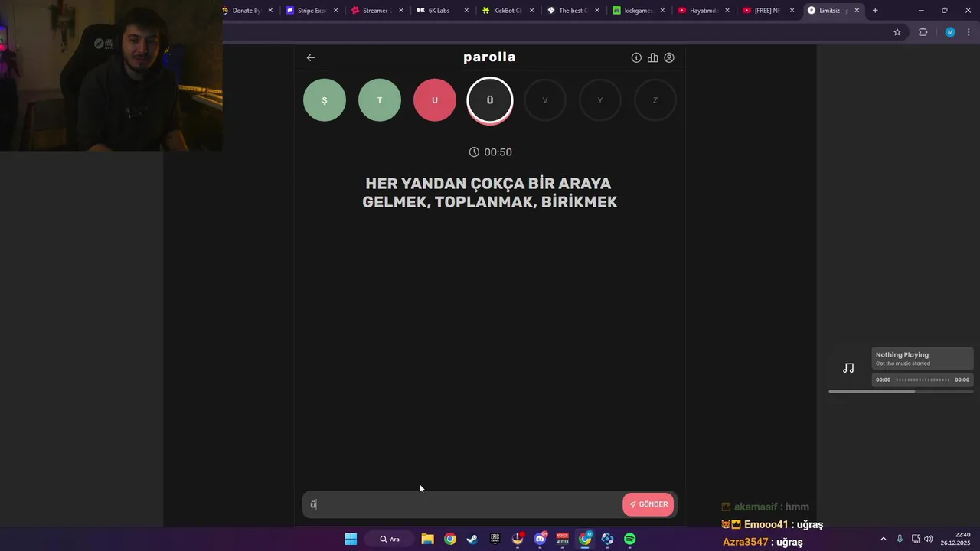
Task: Select the dim V letter circle
Action: tap(545, 100)
